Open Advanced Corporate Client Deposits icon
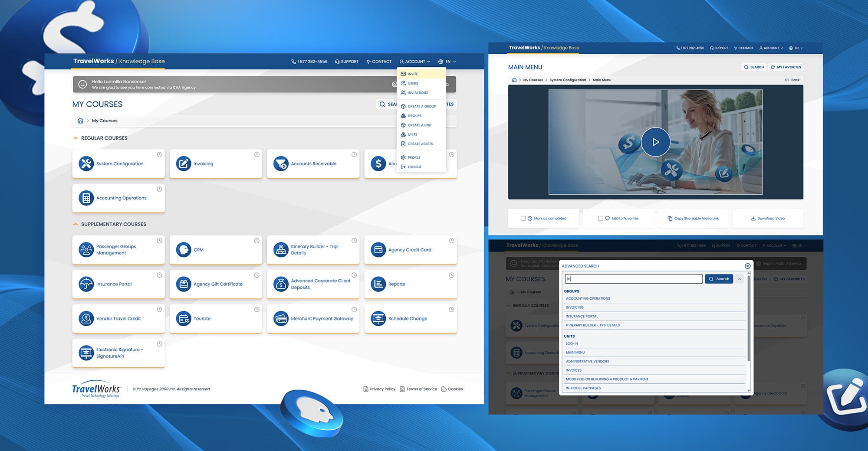Image resolution: width=868 pixels, height=451 pixels. coord(281,284)
